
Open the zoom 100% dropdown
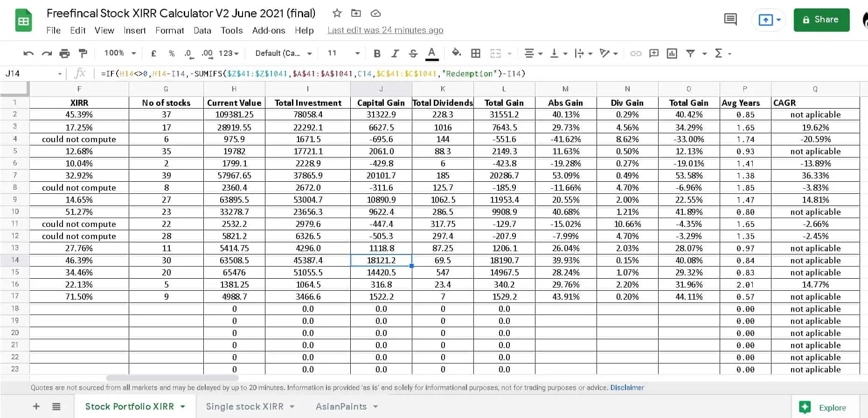click(120, 53)
